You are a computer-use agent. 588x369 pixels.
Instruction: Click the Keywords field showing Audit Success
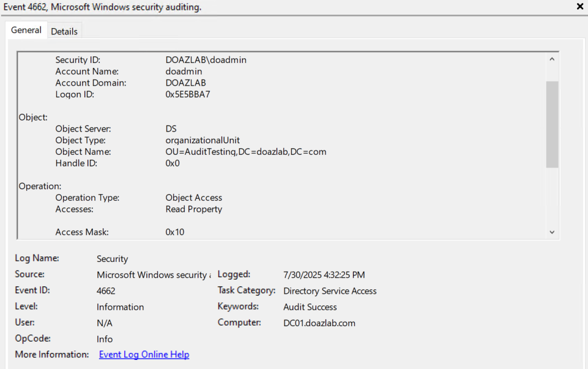click(310, 307)
